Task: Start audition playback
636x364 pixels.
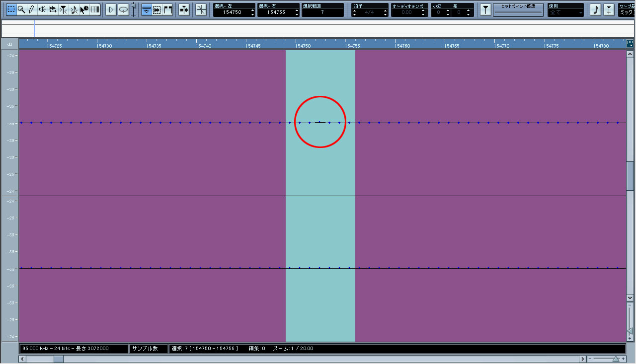Action: [111, 9]
